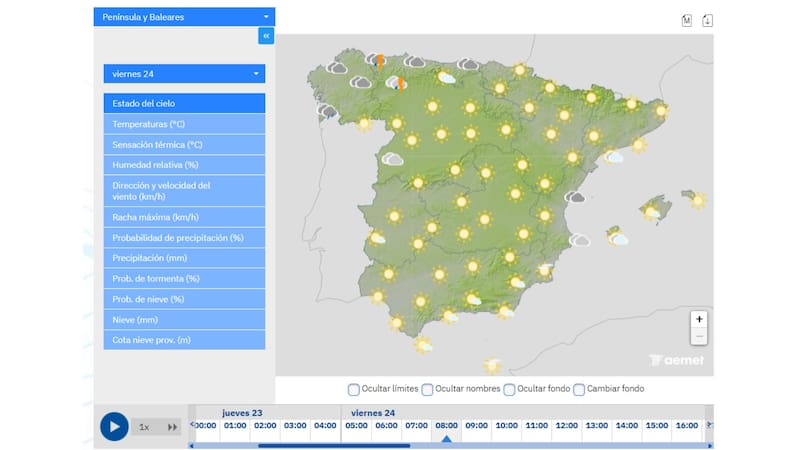Enable the Ocultar fondo checkbox
Image resolution: width=800 pixels, height=450 pixels.
509,389
